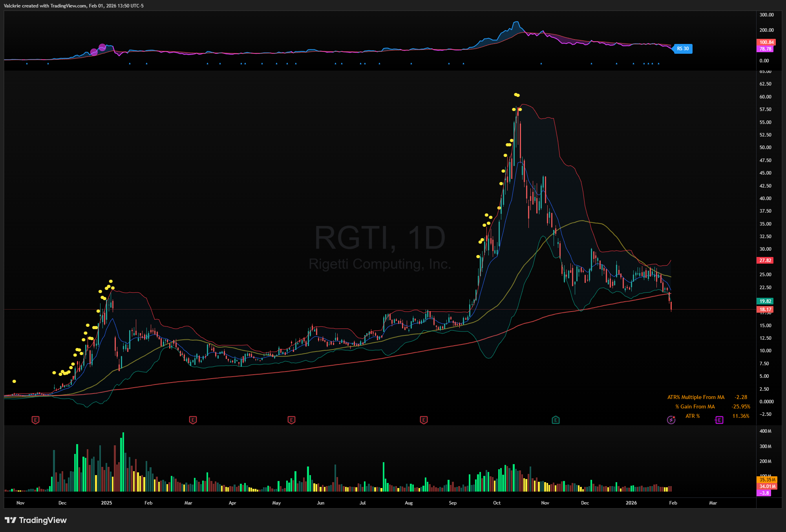Viewport: 786px width, 532px height.
Task: Click the 2026 label on time axis
Action: pyautogui.click(x=631, y=503)
